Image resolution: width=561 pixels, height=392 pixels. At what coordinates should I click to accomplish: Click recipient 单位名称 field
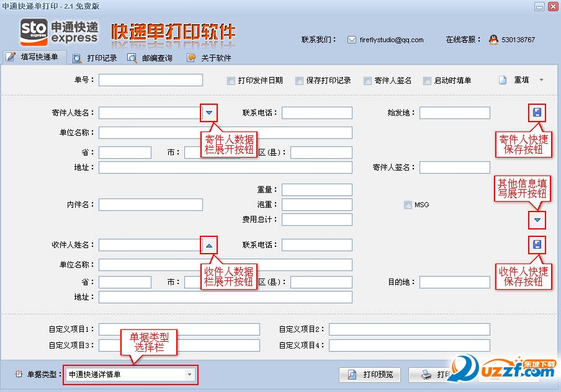(225, 265)
